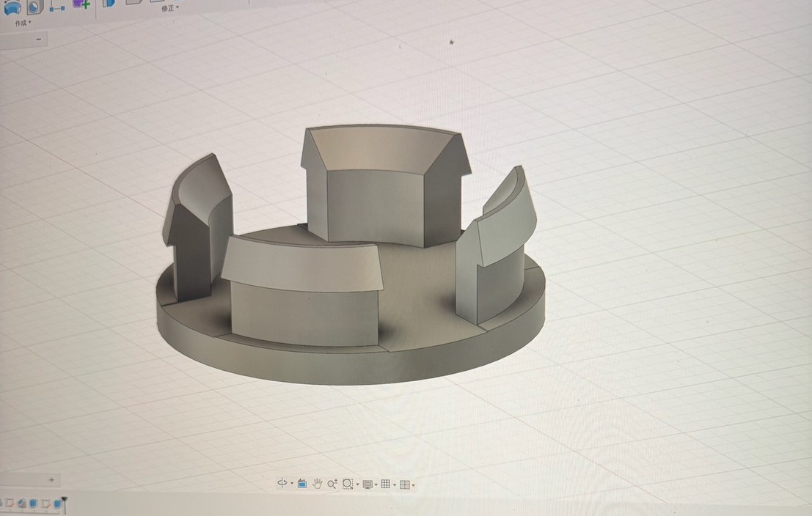Open the Orbit type dropdown arrow
The image size is (812, 516).
click(x=291, y=484)
